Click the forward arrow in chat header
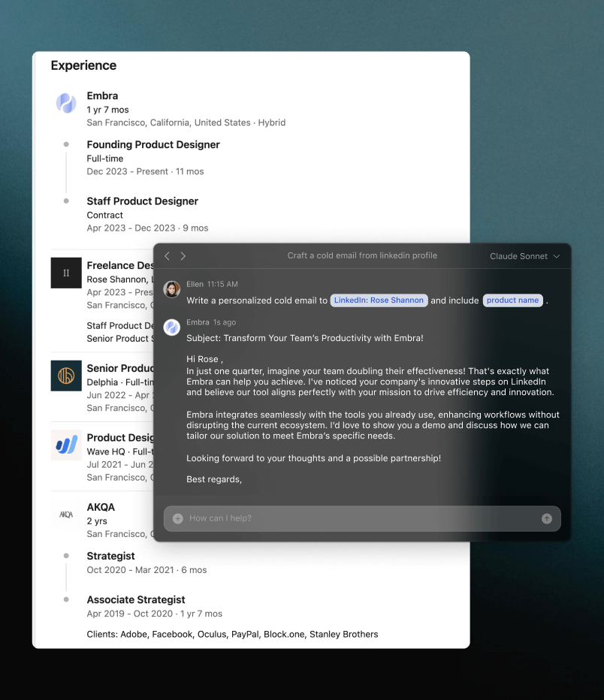The height and width of the screenshot is (700, 604). coord(183,256)
